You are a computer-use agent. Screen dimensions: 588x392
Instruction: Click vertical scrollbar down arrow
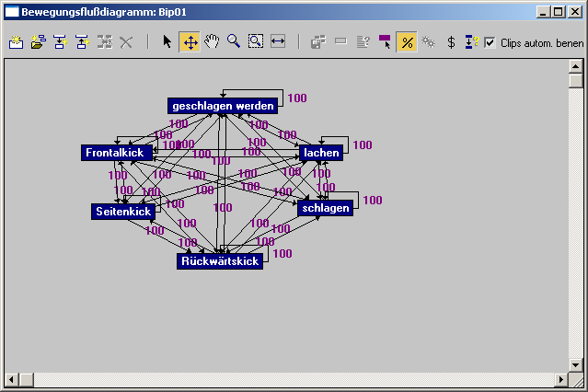[x=575, y=364]
